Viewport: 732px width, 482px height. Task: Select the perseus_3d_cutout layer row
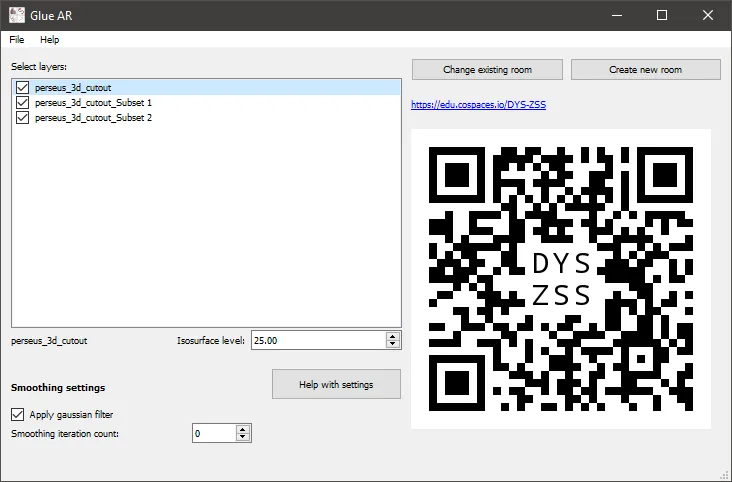[x=206, y=87]
